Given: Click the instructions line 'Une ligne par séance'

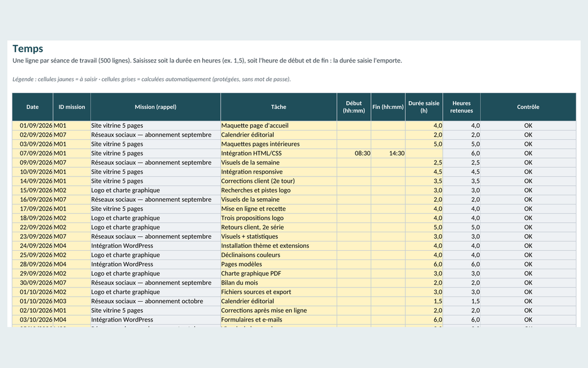Looking at the screenshot, I should point(207,60).
